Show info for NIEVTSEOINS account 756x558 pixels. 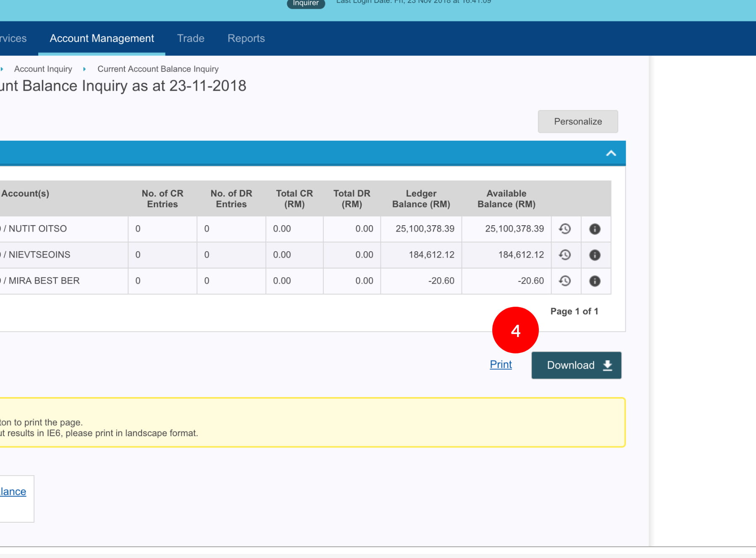(595, 255)
